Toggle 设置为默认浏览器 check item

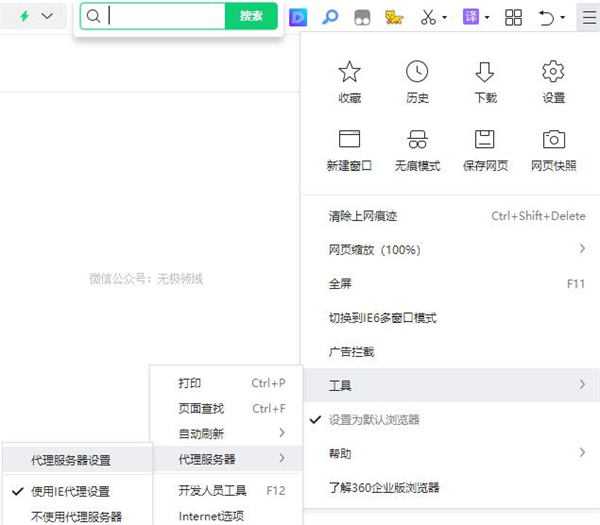click(x=374, y=419)
